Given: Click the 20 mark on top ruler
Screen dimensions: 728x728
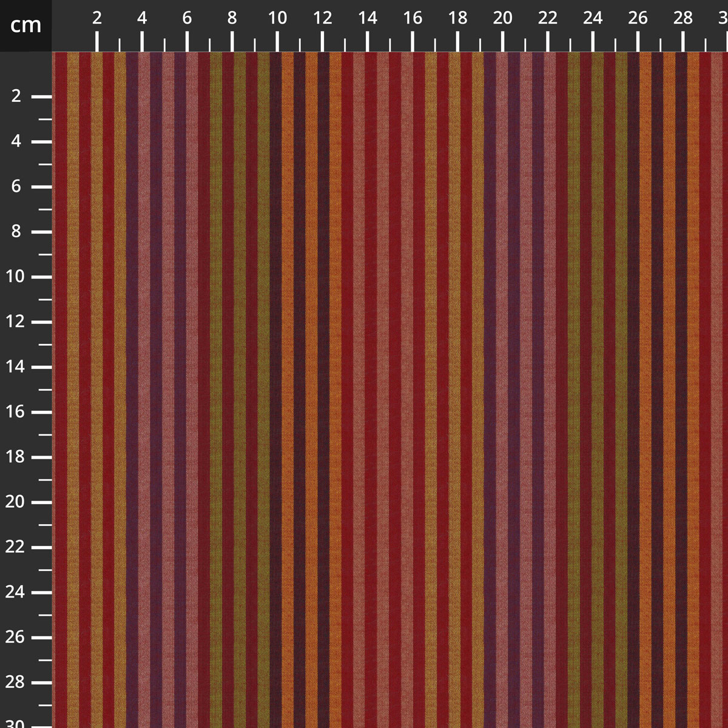Looking at the screenshot, I should tap(502, 19).
